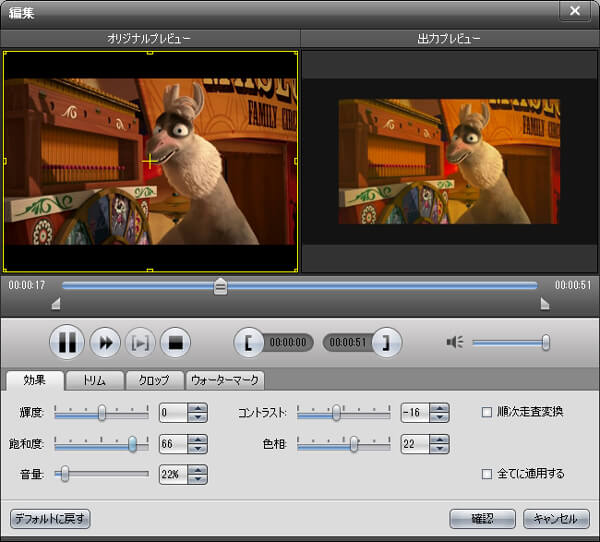This screenshot has width=600, height=542.
Task: Click the playback position handle on timeline
Action: (220, 286)
